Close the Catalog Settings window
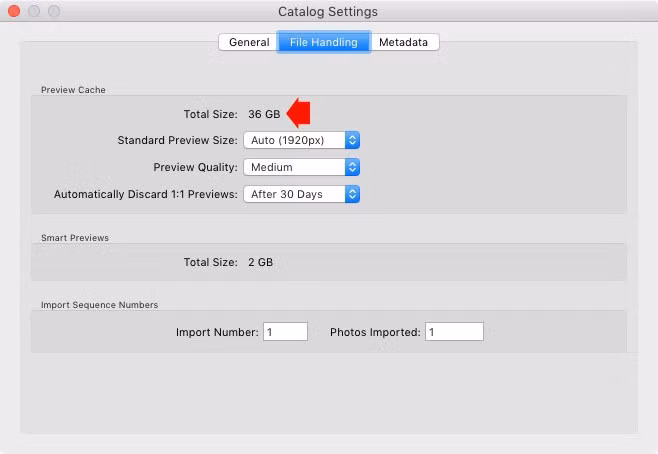 [14, 11]
